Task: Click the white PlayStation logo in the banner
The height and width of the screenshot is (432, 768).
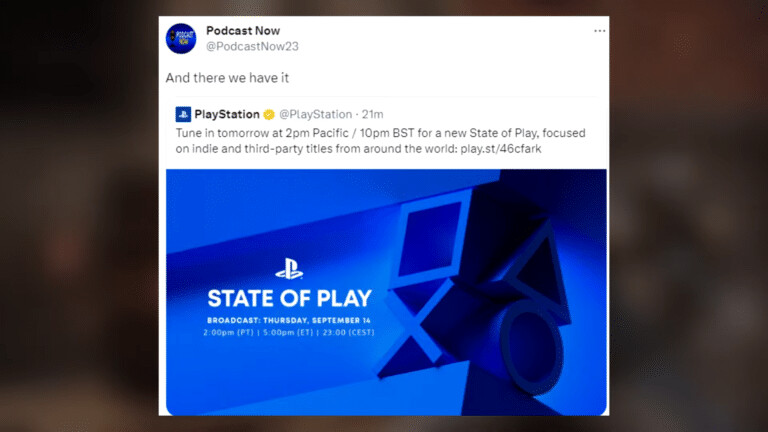Action: coord(289,269)
